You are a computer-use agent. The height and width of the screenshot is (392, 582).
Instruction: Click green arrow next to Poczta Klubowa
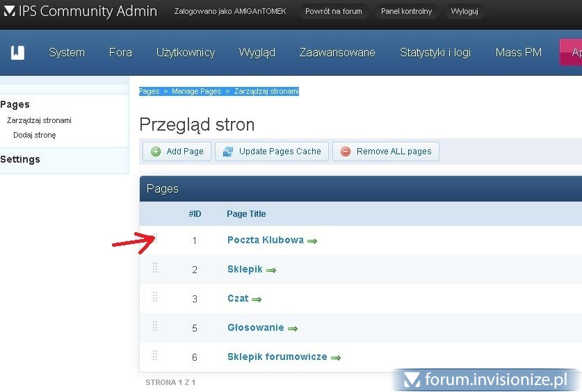[x=312, y=241]
